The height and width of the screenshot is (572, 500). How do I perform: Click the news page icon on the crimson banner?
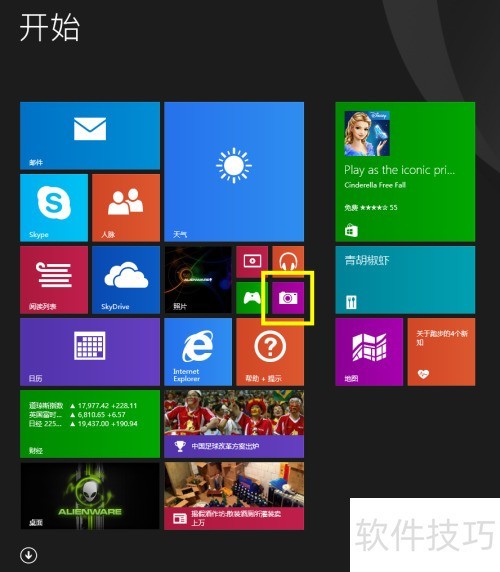[180, 518]
